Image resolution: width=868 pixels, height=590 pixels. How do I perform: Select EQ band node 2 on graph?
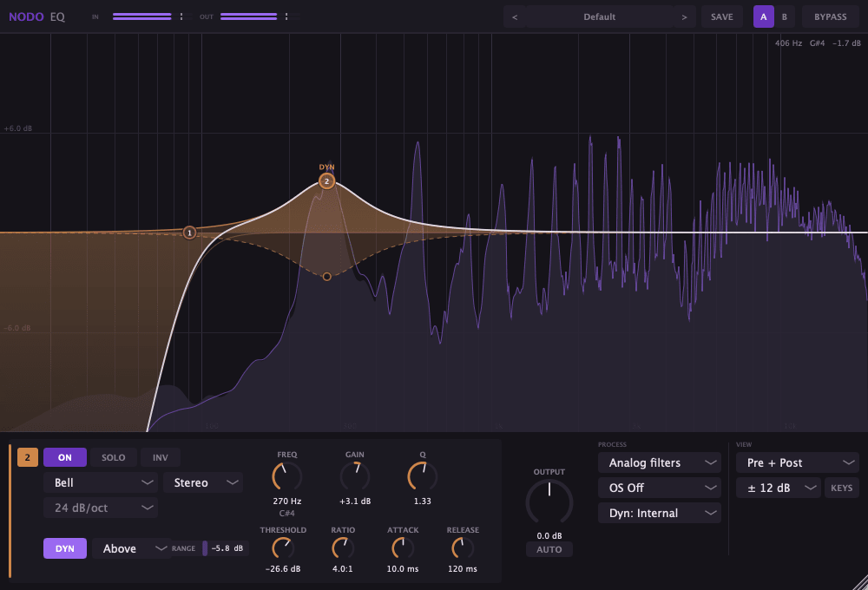[326, 181]
